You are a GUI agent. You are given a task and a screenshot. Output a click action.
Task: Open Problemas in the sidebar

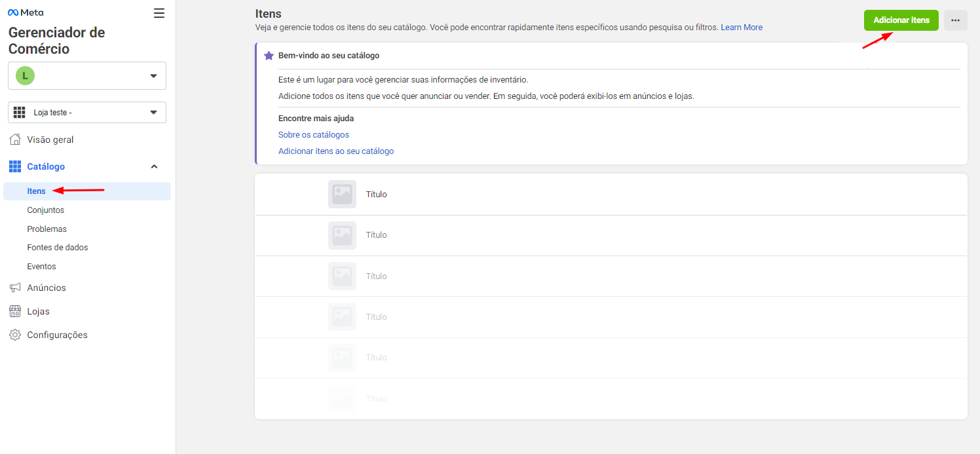[47, 229]
